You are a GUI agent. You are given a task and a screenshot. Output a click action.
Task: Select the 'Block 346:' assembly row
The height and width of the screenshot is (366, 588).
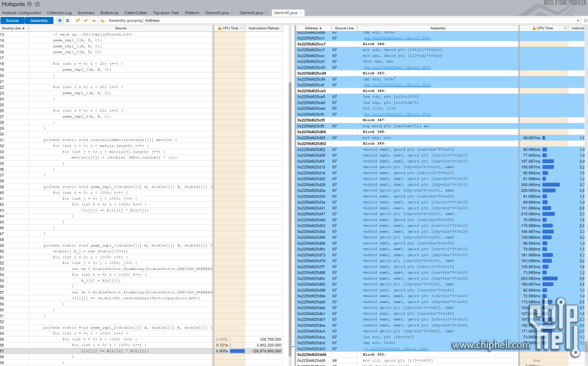coord(440,91)
